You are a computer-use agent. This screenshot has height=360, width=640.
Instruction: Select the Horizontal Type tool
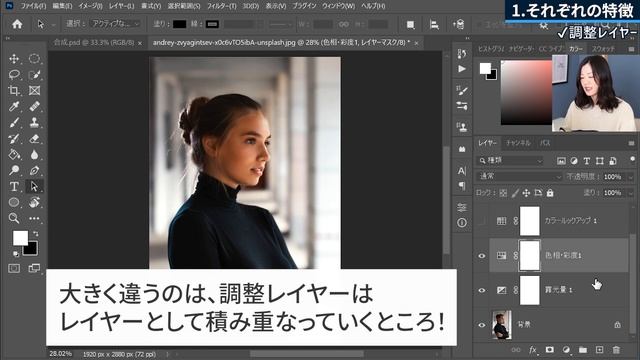pyautogui.click(x=14, y=187)
